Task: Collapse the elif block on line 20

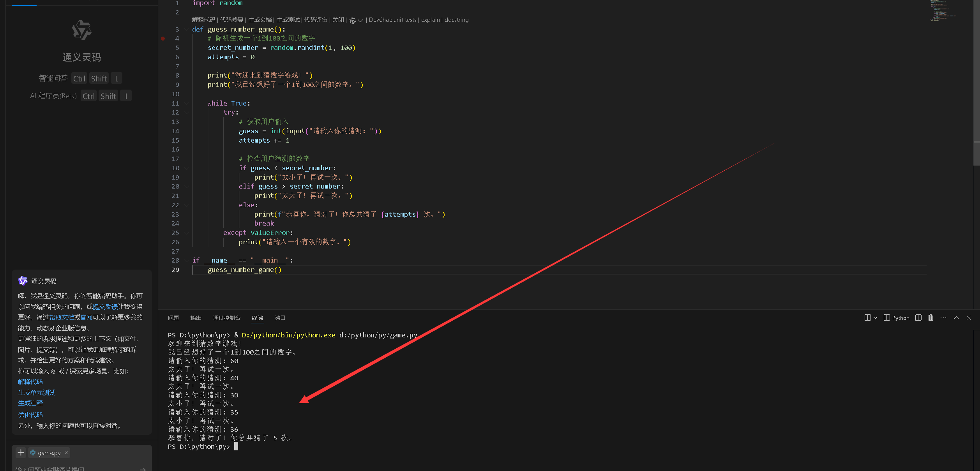Action: coord(187,186)
